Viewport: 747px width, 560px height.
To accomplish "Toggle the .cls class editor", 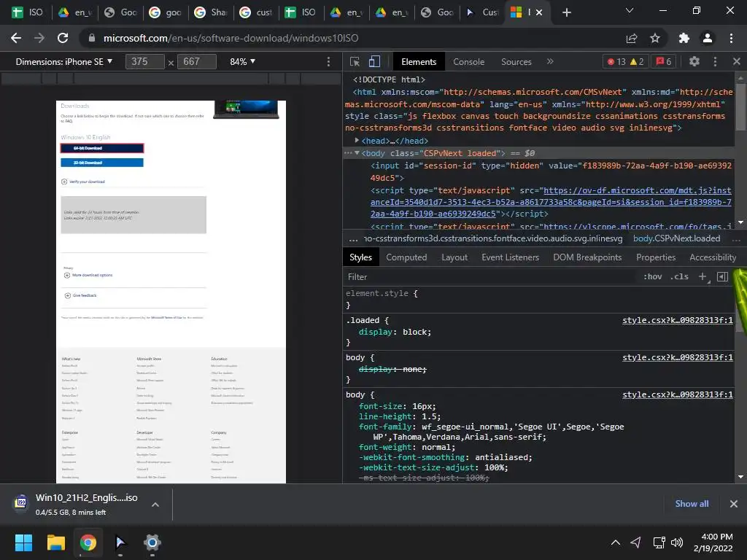I will click(679, 276).
